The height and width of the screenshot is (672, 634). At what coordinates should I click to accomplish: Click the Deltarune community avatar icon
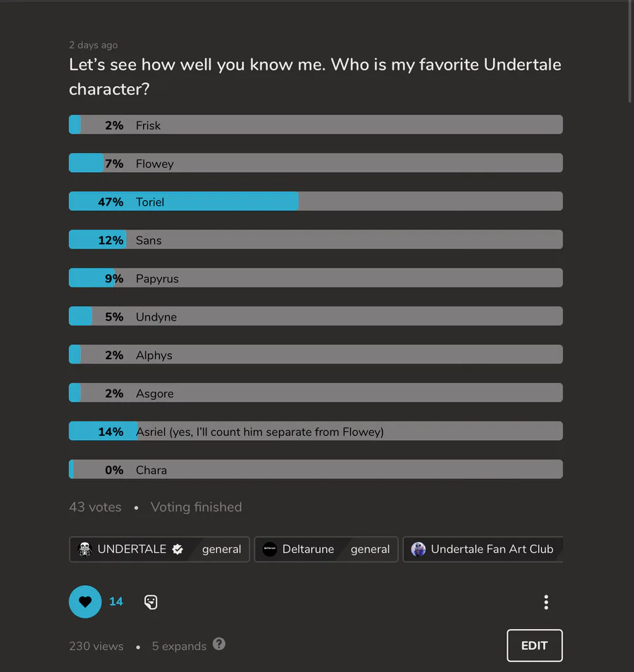tap(270, 549)
